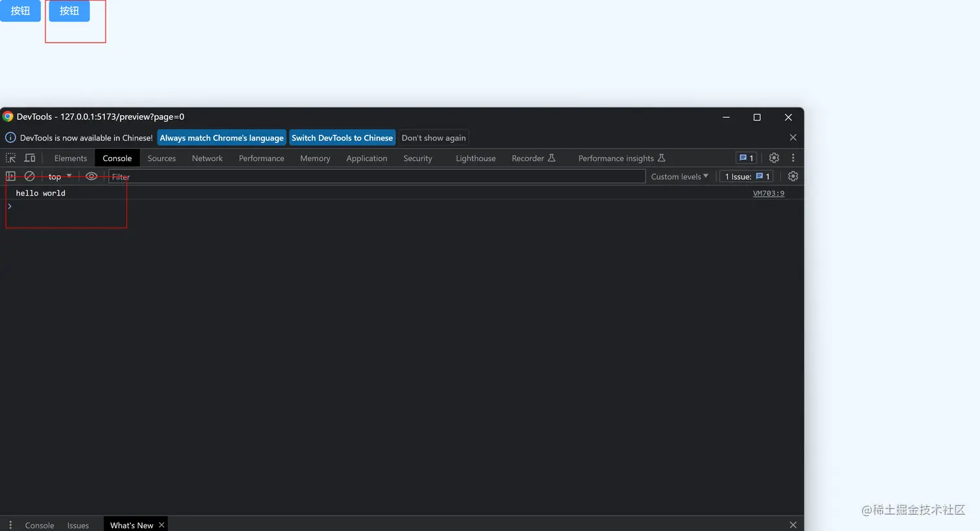
Task: Open the Lighthouse tab
Action: (x=476, y=158)
